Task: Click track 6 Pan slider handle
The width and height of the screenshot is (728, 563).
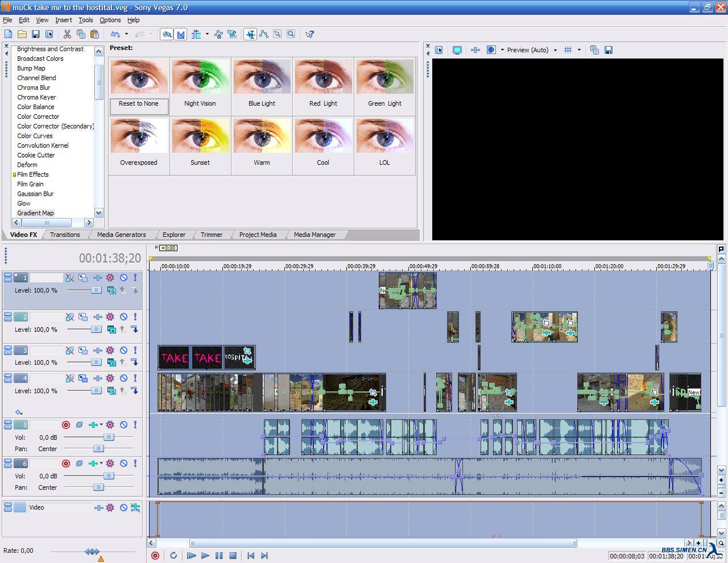Action: (x=98, y=487)
